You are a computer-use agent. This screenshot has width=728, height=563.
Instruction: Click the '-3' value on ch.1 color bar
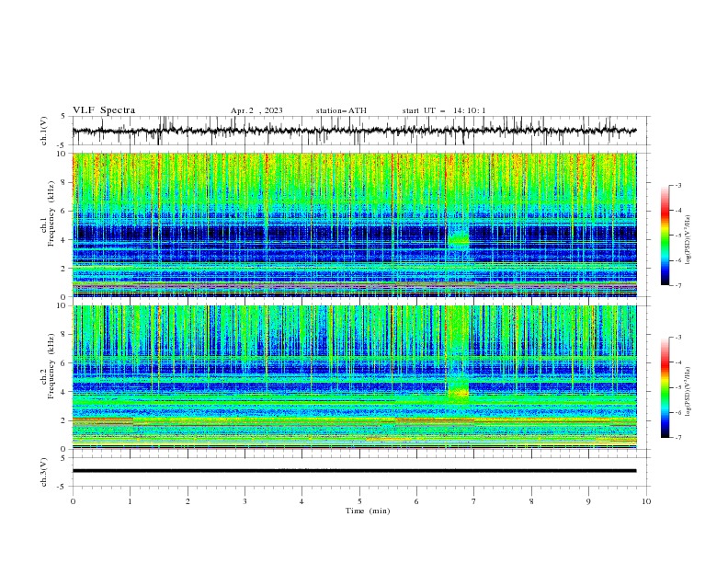pyautogui.click(x=677, y=185)
